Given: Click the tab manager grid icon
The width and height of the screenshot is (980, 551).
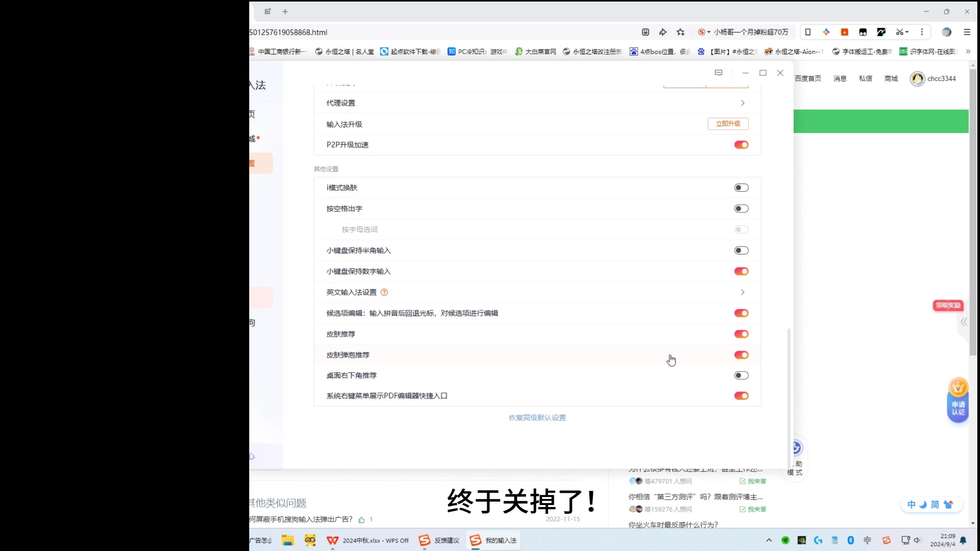Looking at the screenshot, I should coord(268,11).
